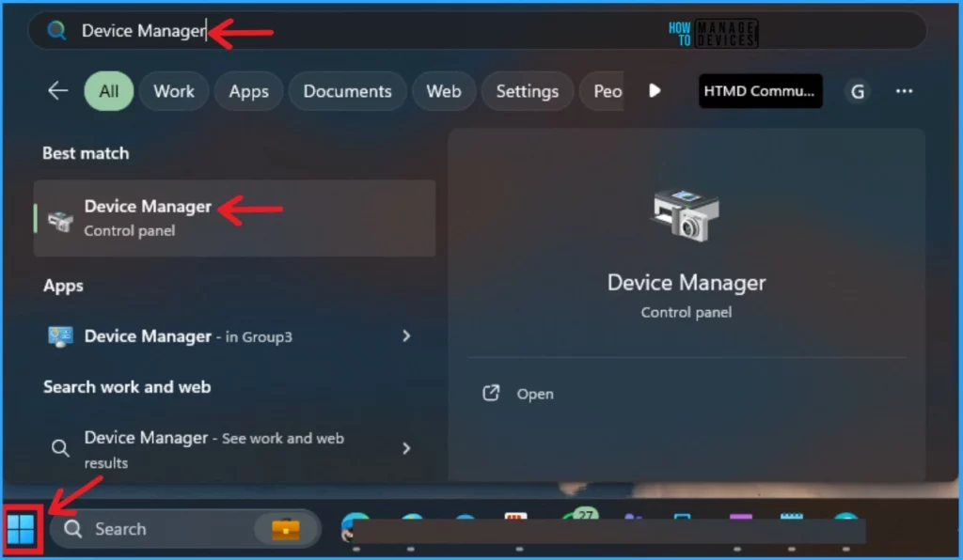The height and width of the screenshot is (560, 963).
Task: Open Device Manager Control panel best match
Action: click(234, 218)
